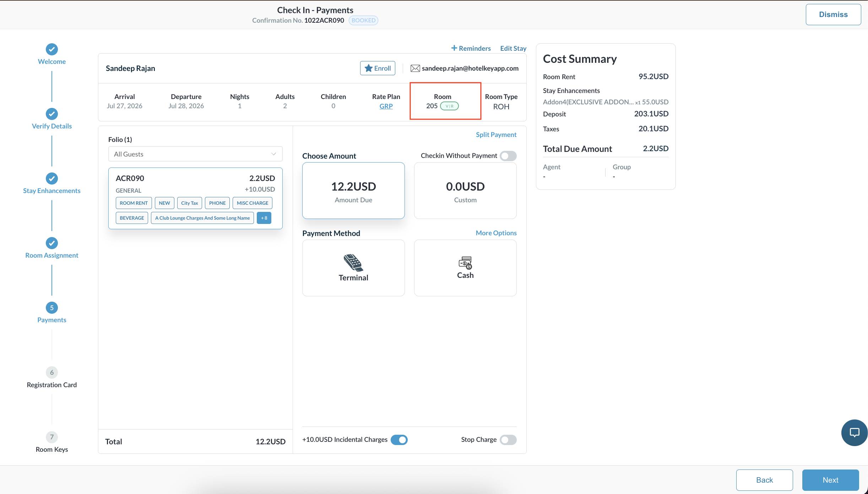Disable the Incidental Charges toggle

[399, 440]
